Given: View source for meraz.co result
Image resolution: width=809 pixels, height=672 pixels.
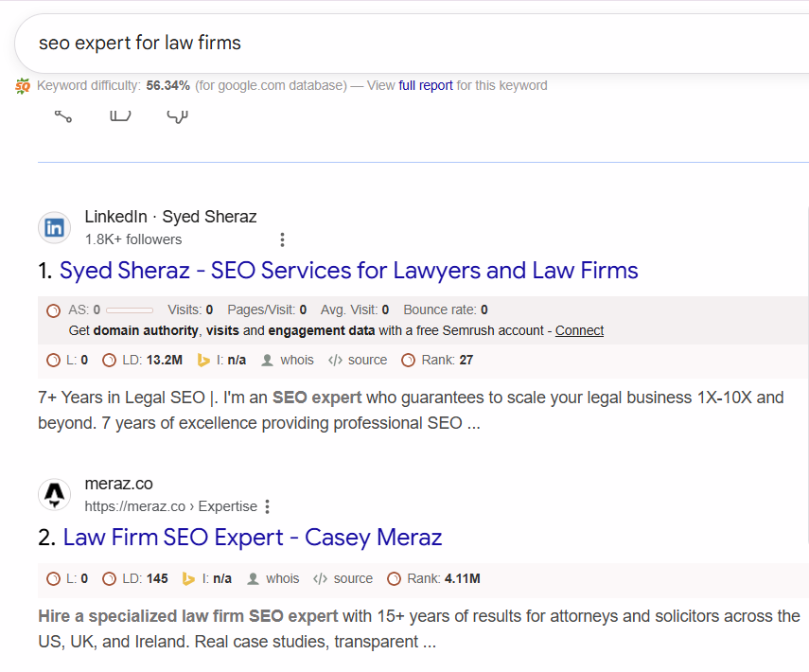Looking at the screenshot, I should 353,578.
